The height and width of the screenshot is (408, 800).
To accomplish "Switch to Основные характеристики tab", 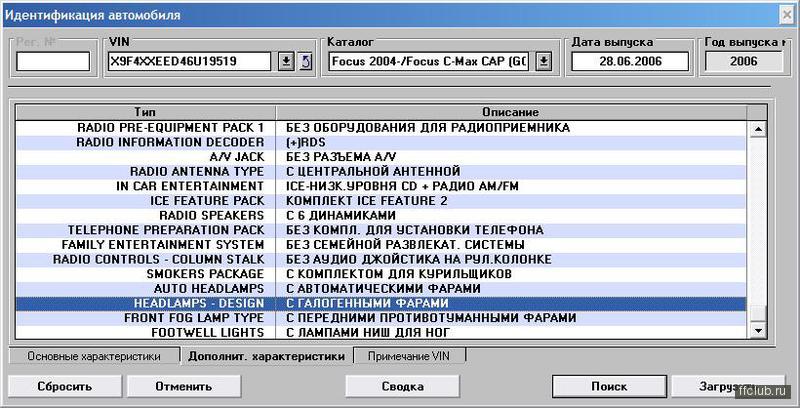I will (94, 356).
